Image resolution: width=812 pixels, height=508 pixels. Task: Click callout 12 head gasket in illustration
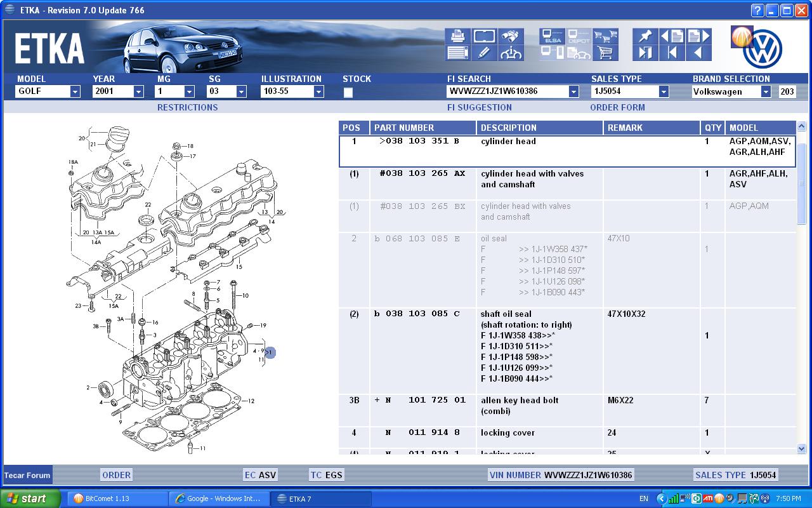(251, 401)
